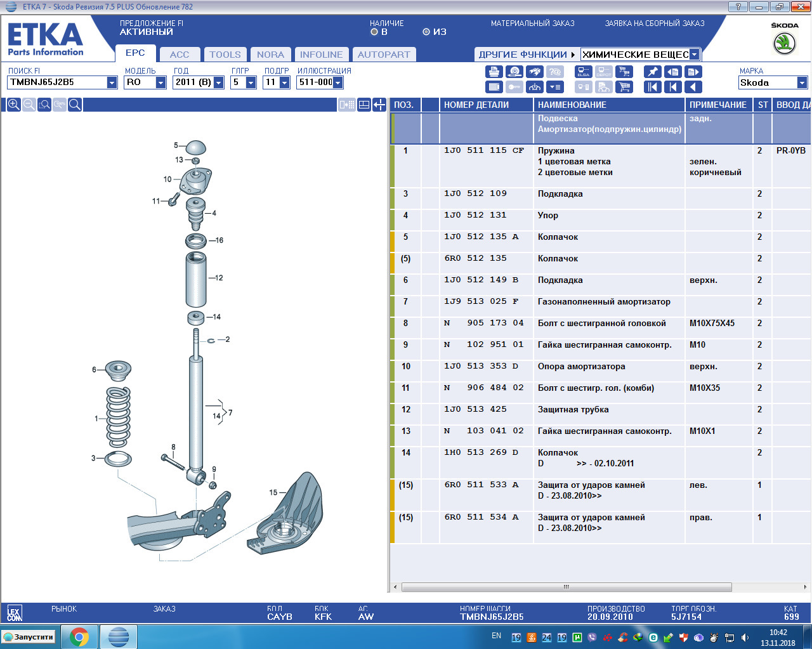Open the dropdown list menu icon
812x649 pixels.
[x=555, y=87]
